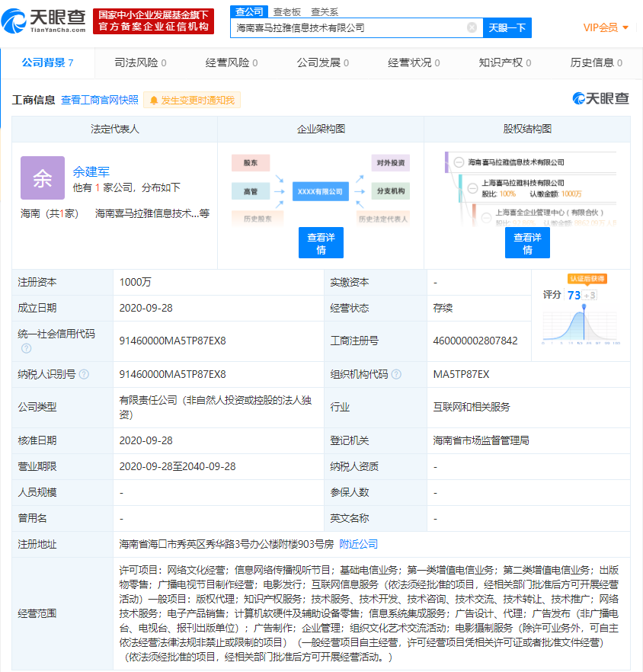
Task: Click the 股东 node in the enterprise diagram
Action: tap(252, 164)
